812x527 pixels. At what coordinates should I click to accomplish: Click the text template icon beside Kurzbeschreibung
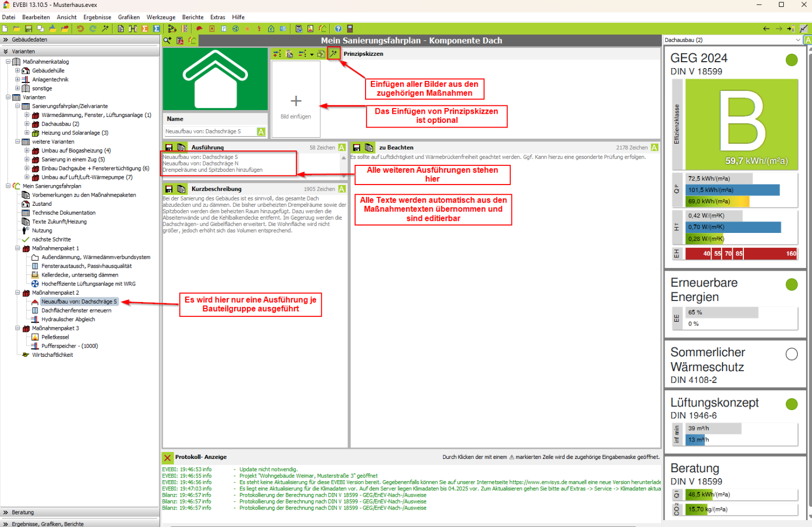coord(181,189)
